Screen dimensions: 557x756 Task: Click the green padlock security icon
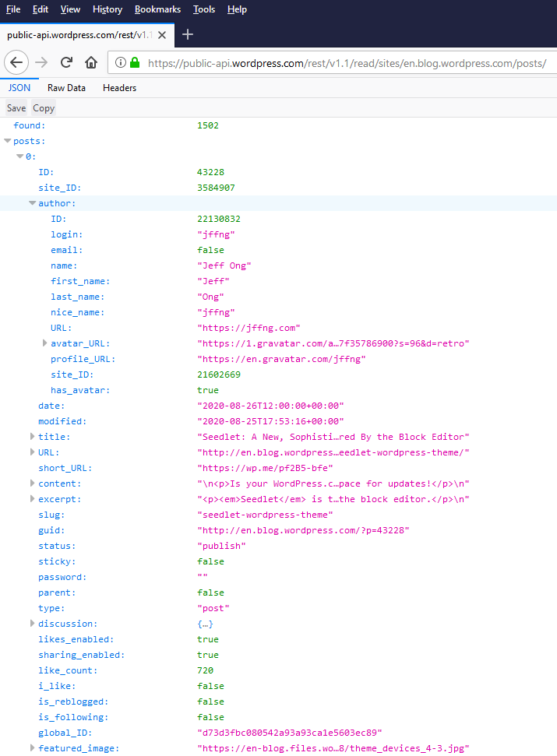tap(135, 63)
